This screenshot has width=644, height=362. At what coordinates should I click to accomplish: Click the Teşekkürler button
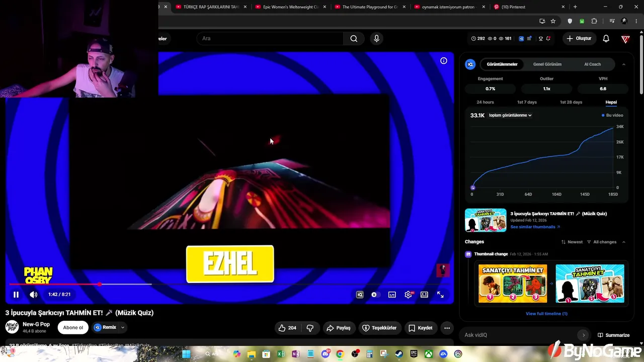click(379, 328)
